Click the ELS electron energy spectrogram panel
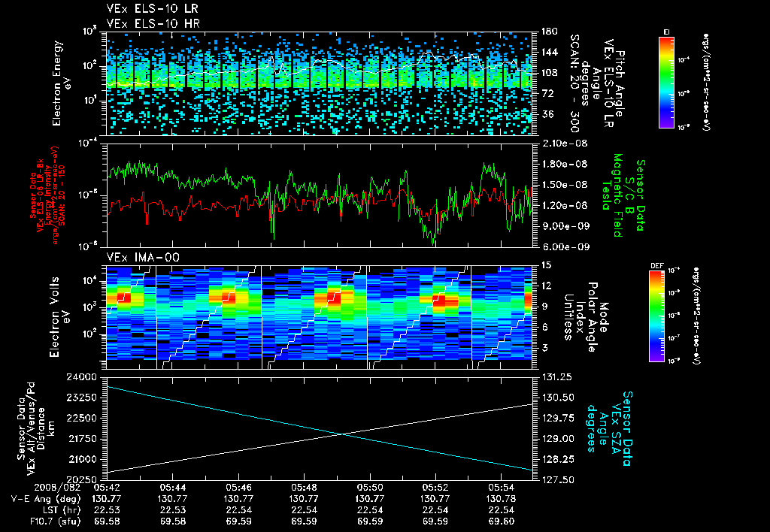 320,83
